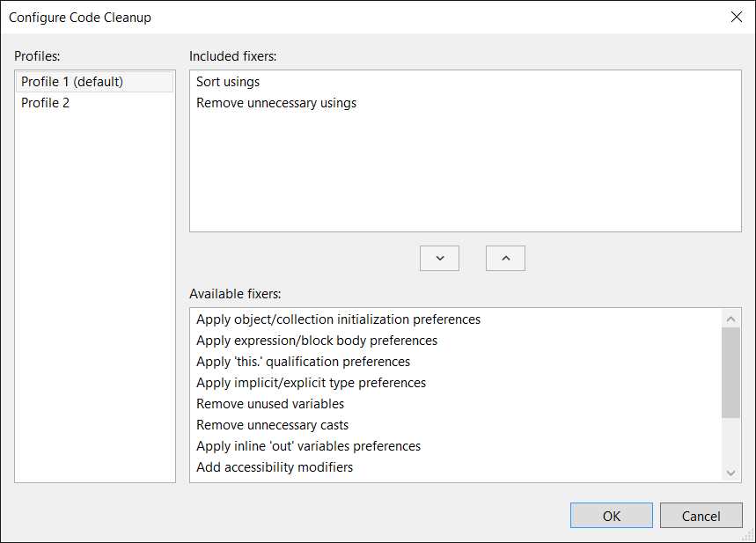This screenshot has width=756, height=543.
Task: Click the scrollbar up arrow in Available fixers
Action: click(x=733, y=317)
